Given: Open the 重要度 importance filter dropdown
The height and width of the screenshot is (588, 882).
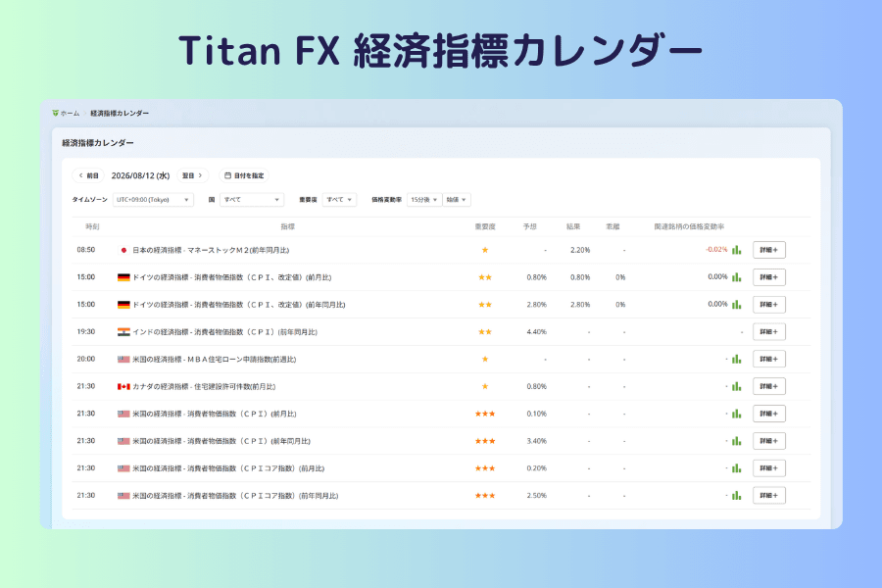Looking at the screenshot, I should [339, 200].
